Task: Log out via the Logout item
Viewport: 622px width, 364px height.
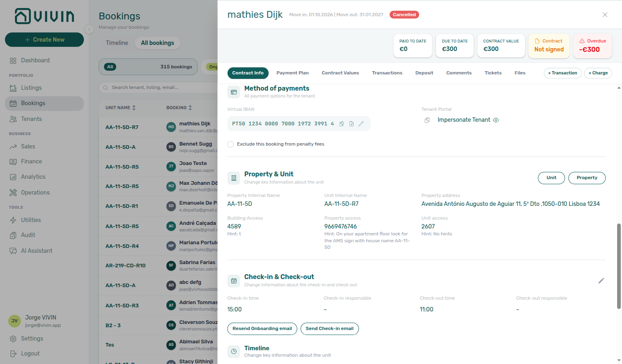Action: 45,353
